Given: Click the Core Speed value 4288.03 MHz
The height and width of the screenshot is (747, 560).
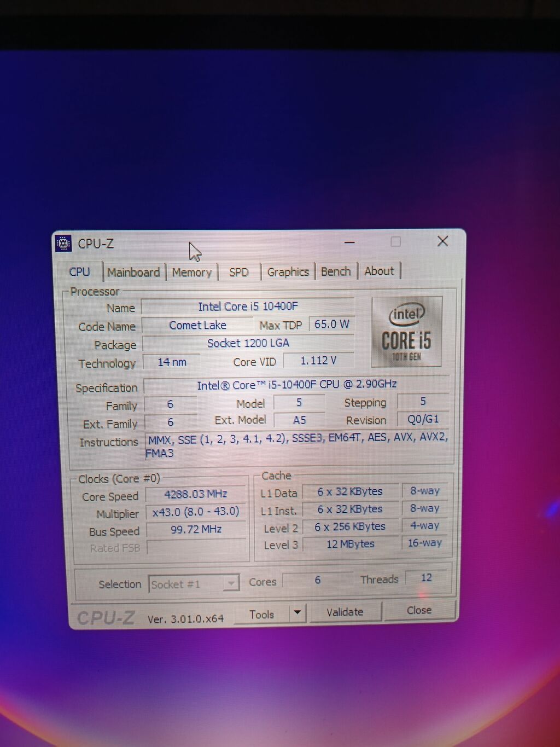Looking at the screenshot, I should pyautogui.click(x=196, y=494).
